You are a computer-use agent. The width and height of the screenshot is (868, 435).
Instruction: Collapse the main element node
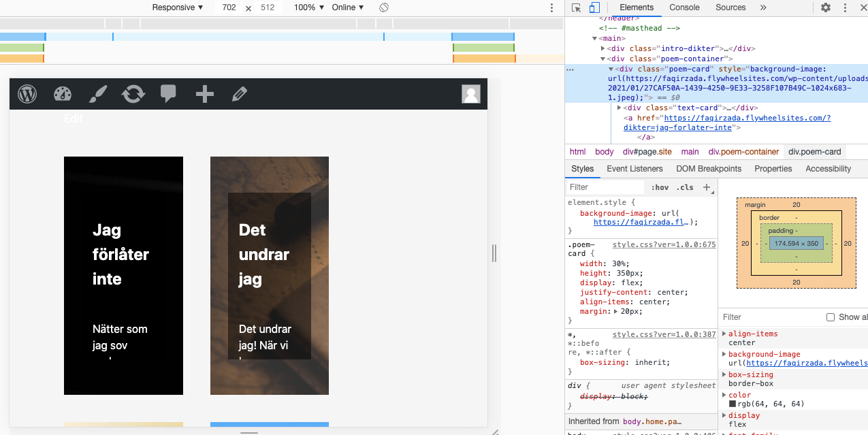(594, 39)
